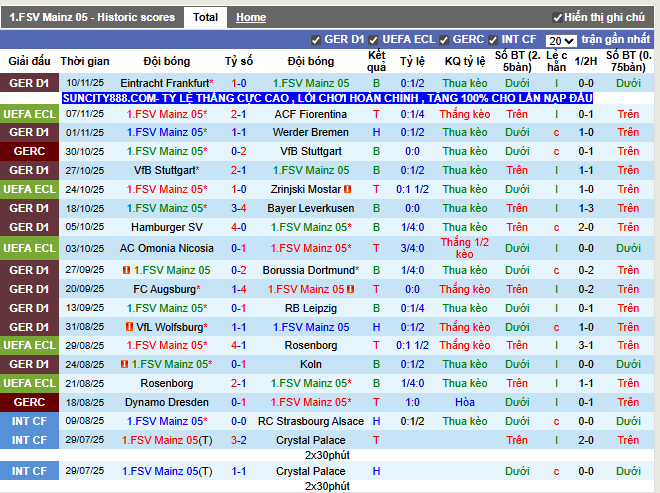Click the 3/4:0 odds for Omonia Nicosia match
This screenshot has height=493, width=660.
pos(412,248)
